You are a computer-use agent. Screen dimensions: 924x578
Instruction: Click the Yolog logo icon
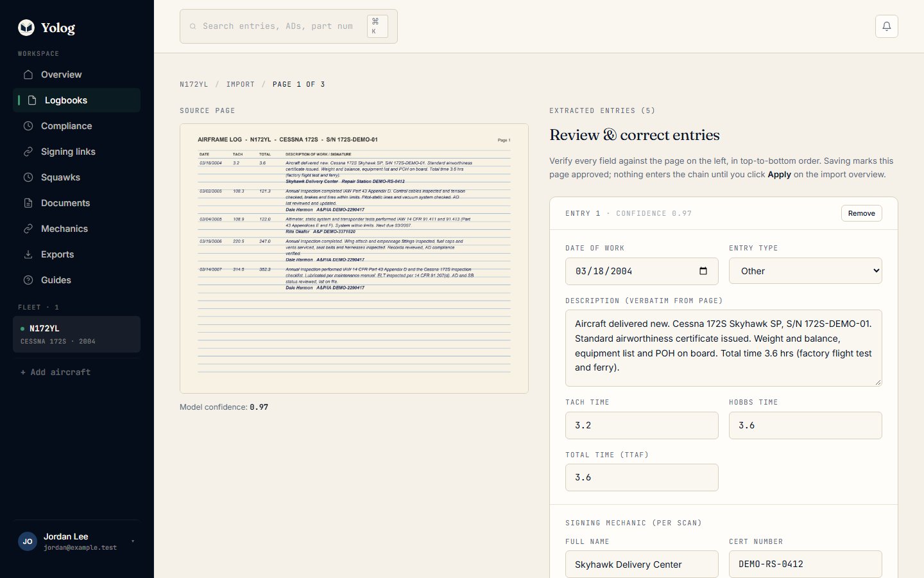tap(26, 28)
